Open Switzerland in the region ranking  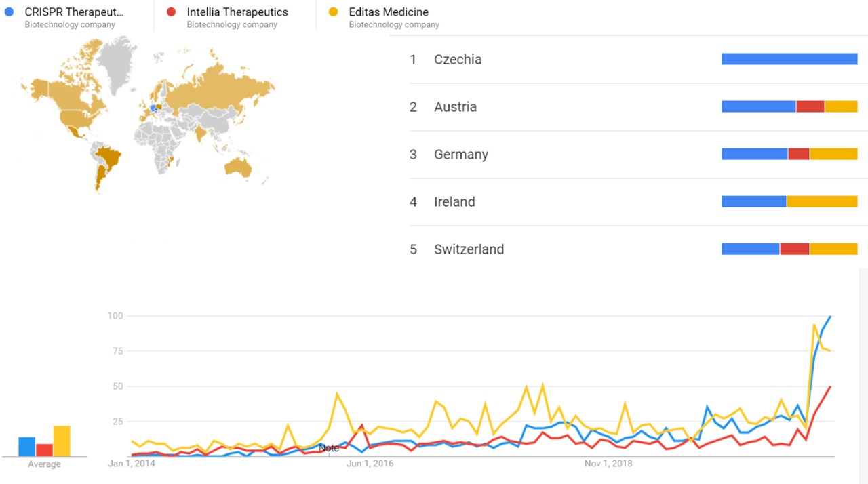[469, 249]
